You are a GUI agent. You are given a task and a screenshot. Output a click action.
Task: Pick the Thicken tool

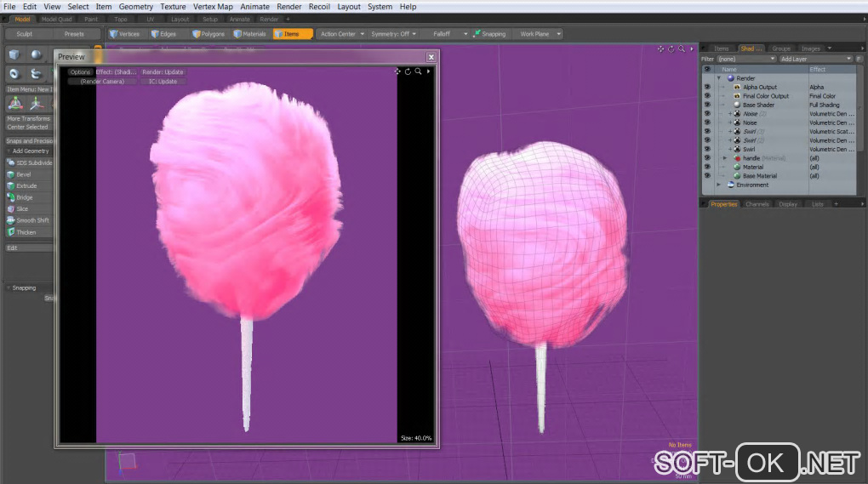(26, 232)
